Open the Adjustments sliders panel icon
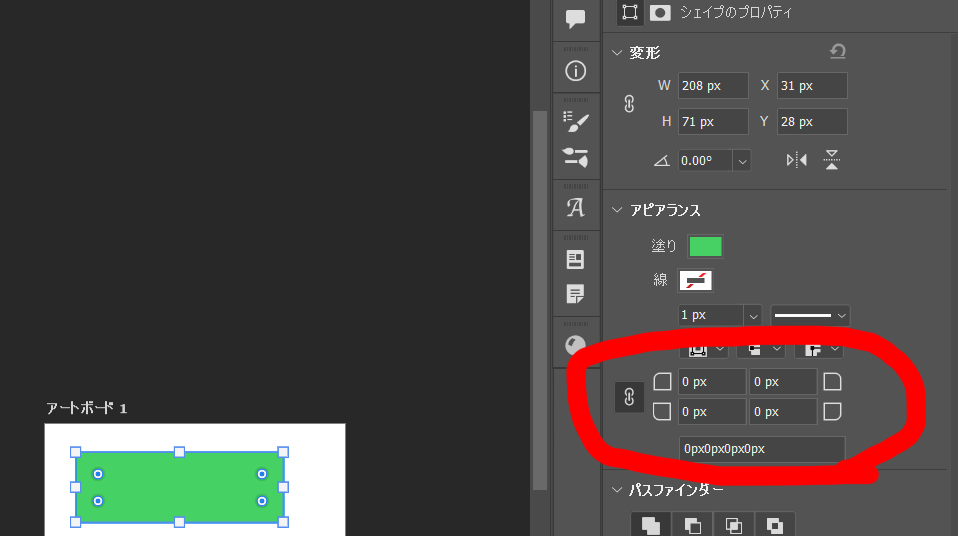The width and height of the screenshot is (958, 536). 576,157
